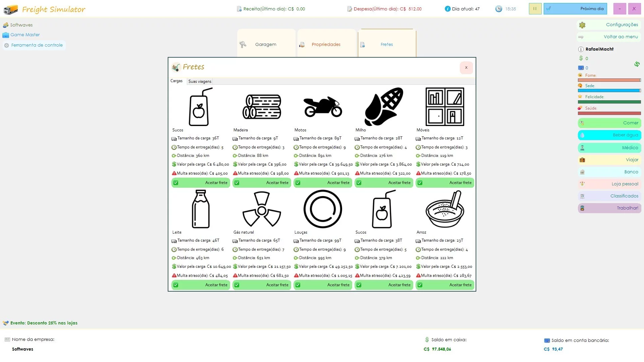Open Loja pessoal

(x=609, y=184)
